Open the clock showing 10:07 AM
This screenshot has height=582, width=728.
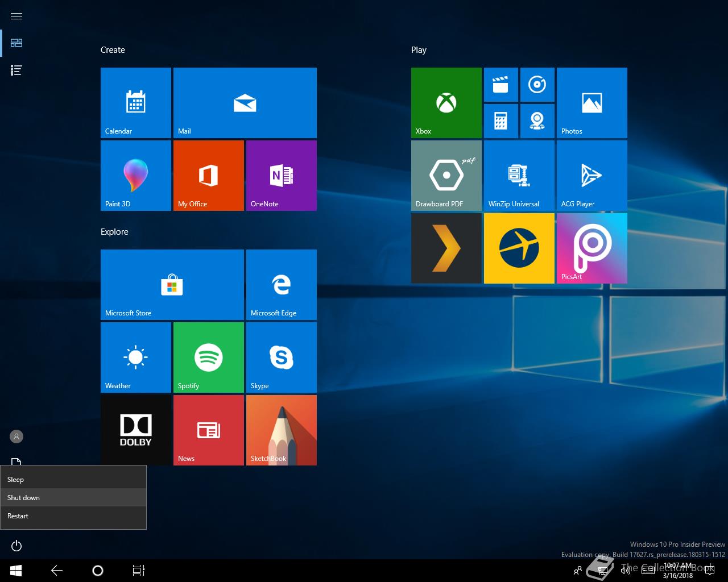click(x=678, y=571)
